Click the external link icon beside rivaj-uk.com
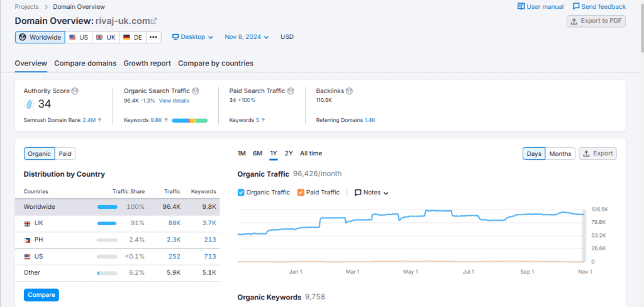 pos(154,21)
